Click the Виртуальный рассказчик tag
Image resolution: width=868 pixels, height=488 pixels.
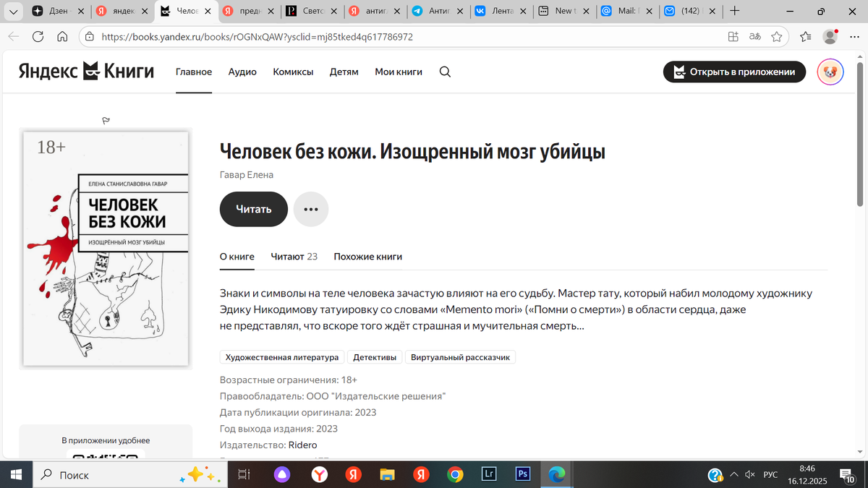(x=461, y=357)
